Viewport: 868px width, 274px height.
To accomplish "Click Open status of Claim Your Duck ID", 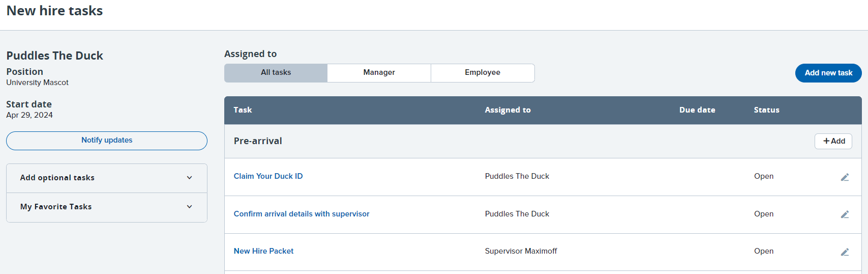I will click(x=764, y=176).
